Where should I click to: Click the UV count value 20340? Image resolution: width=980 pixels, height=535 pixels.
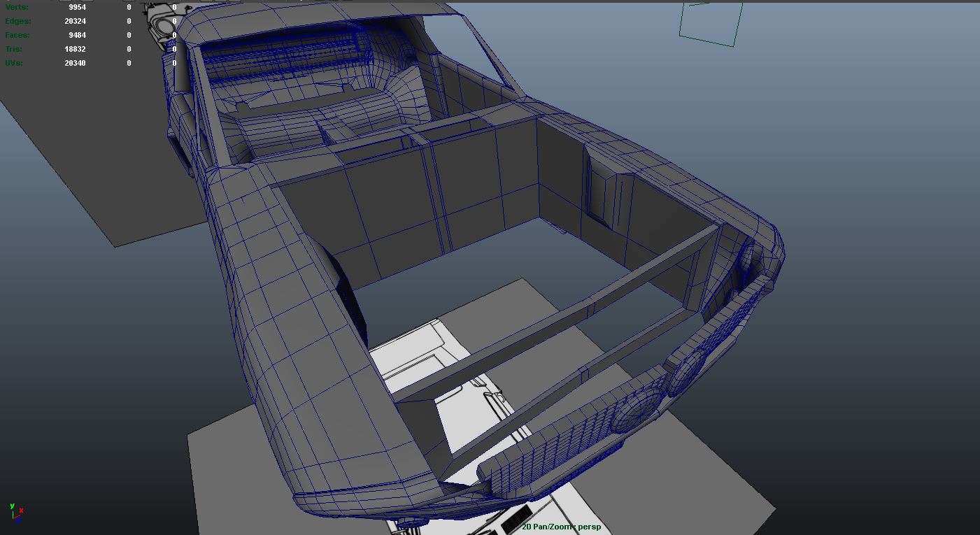pos(75,63)
